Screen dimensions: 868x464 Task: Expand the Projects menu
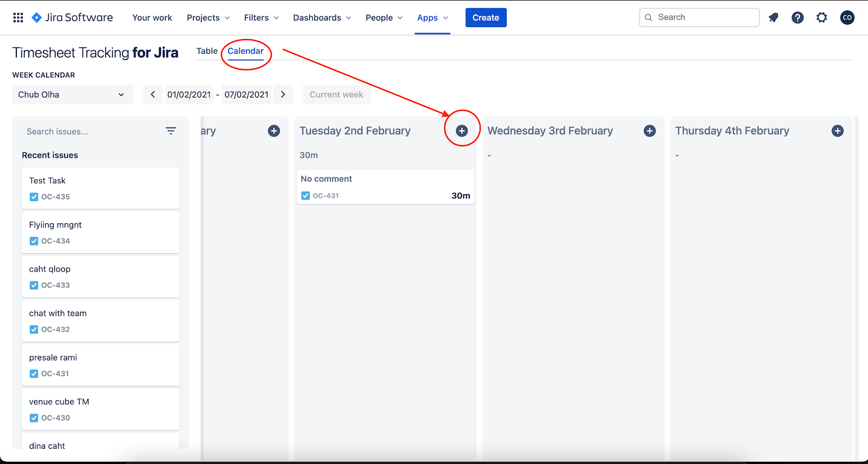pyautogui.click(x=208, y=17)
